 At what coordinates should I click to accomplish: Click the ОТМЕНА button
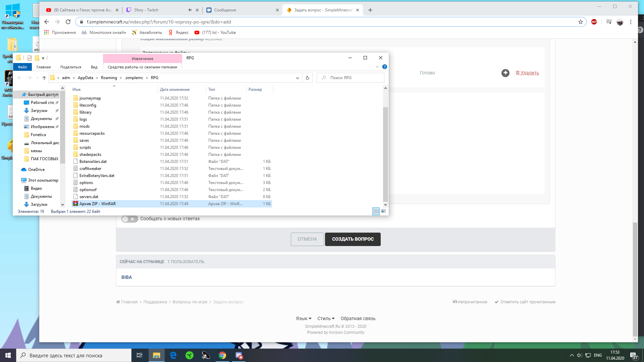click(x=307, y=239)
